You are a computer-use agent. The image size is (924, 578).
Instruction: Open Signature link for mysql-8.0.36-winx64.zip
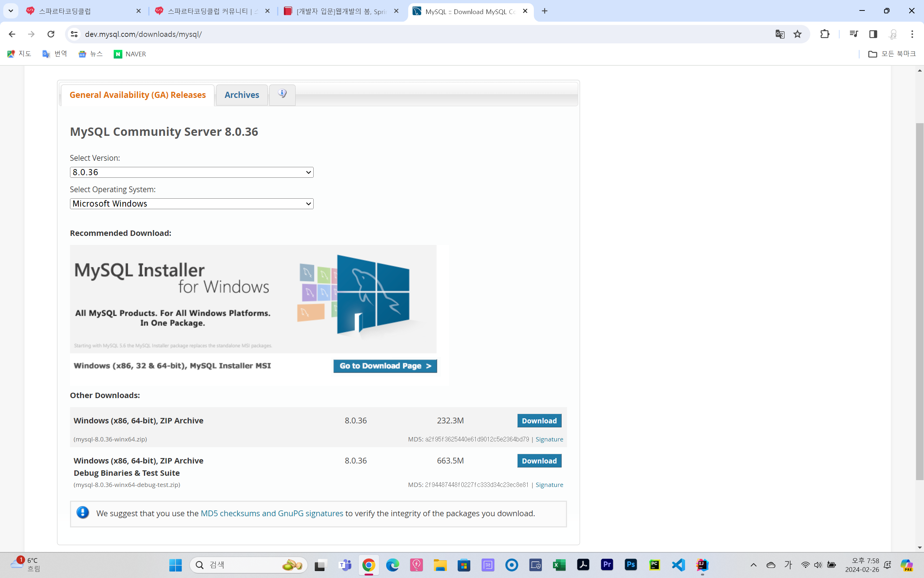(x=549, y=439)
